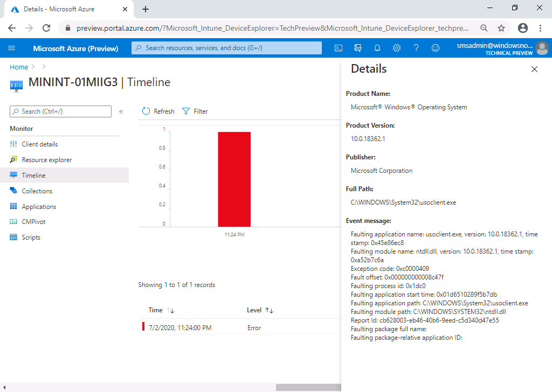Viewport: 552px width, 392px height.
Task: Click the Microsoft Azure (Preview) portal title
Action: 75,48
